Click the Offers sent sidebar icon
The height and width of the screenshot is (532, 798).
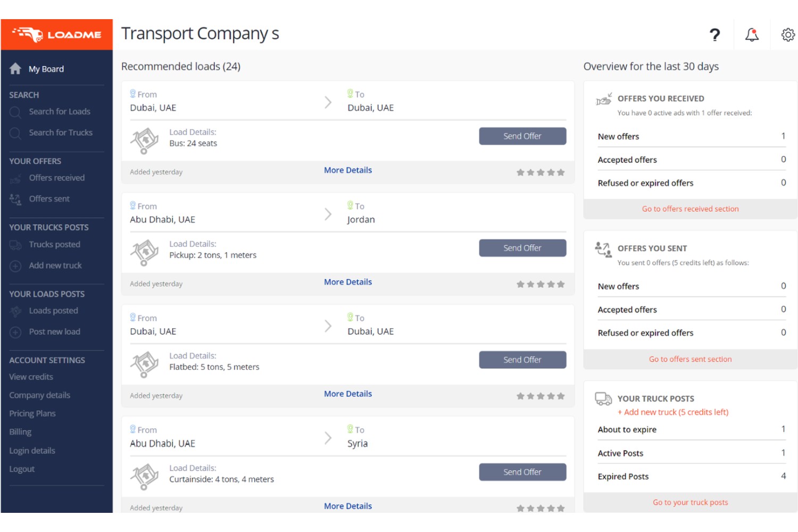[x=15, y=199]
